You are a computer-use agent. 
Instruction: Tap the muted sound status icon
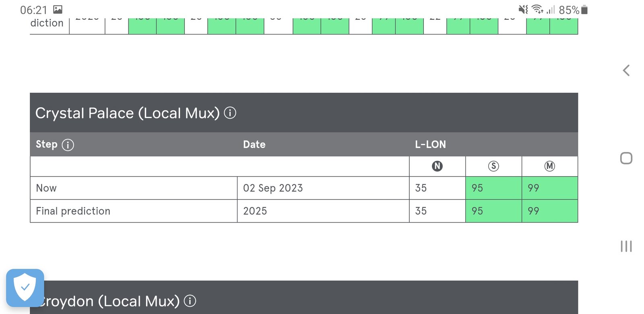click(523, 9)
